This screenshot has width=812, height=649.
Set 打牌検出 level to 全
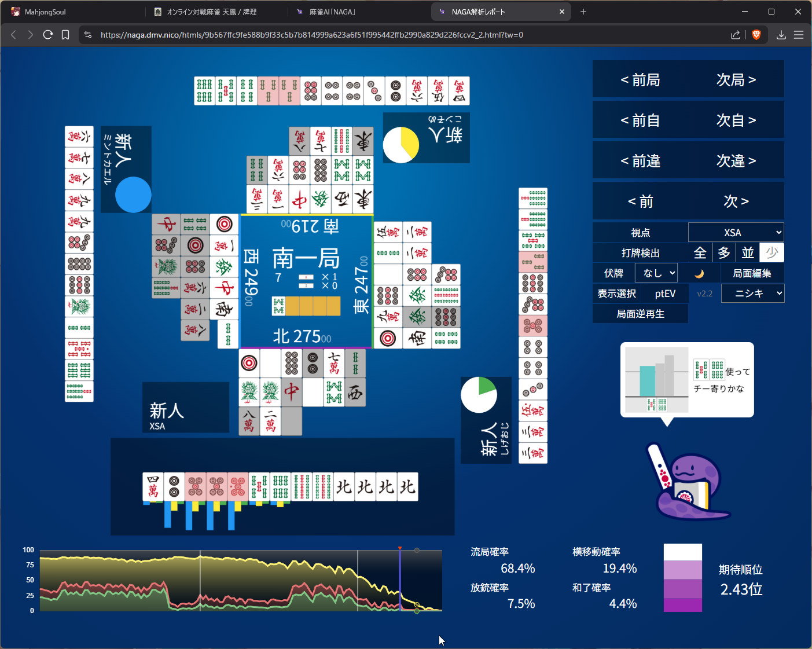point(700,253)
